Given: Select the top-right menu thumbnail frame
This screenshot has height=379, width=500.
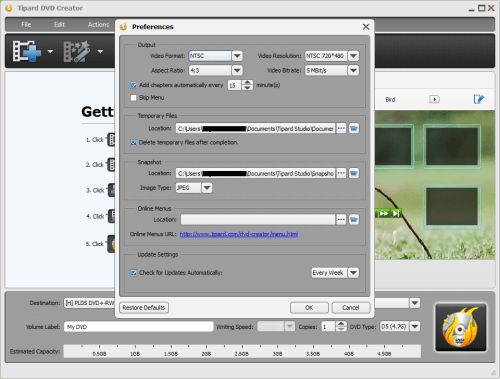Looking at the screenshot, I should pos(452,147).
